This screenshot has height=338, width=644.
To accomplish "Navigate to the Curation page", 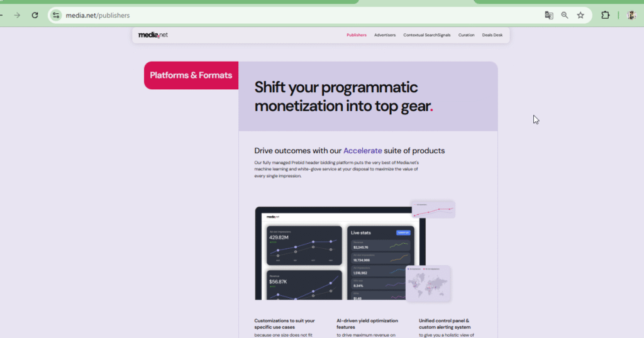I will coord(467,35).
